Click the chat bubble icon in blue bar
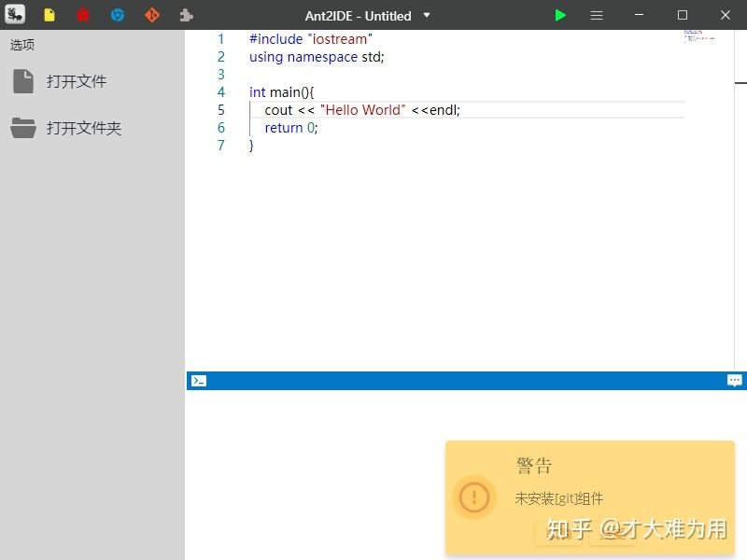The height and width of the screenshot is (560, 747). 734,381
